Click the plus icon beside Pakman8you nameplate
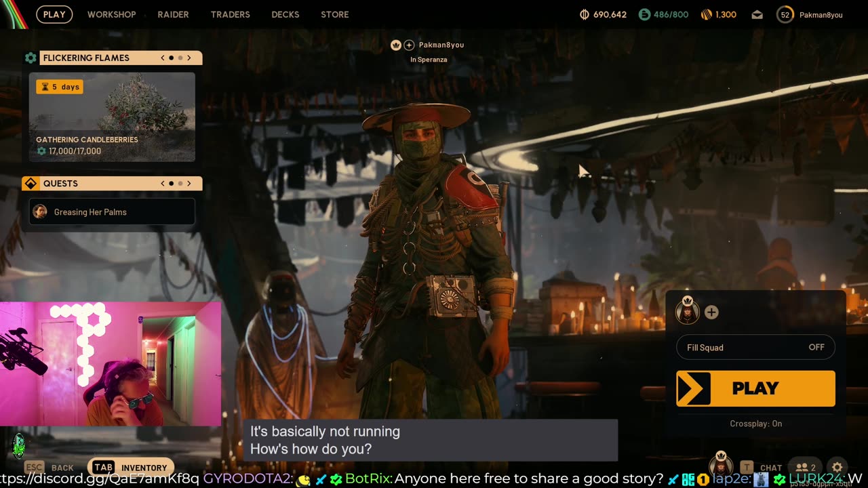Image resolution: width=868 pixels, height=488 pixels. (409, 45)
